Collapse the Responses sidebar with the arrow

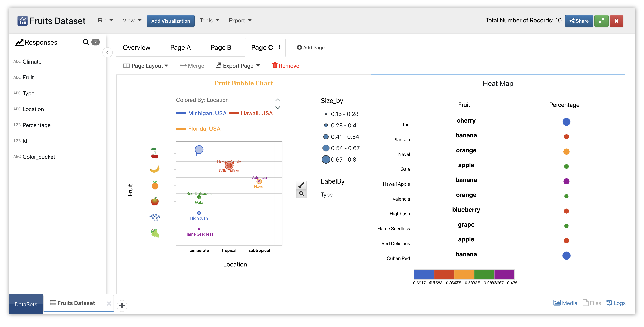(x=107, y=53)
